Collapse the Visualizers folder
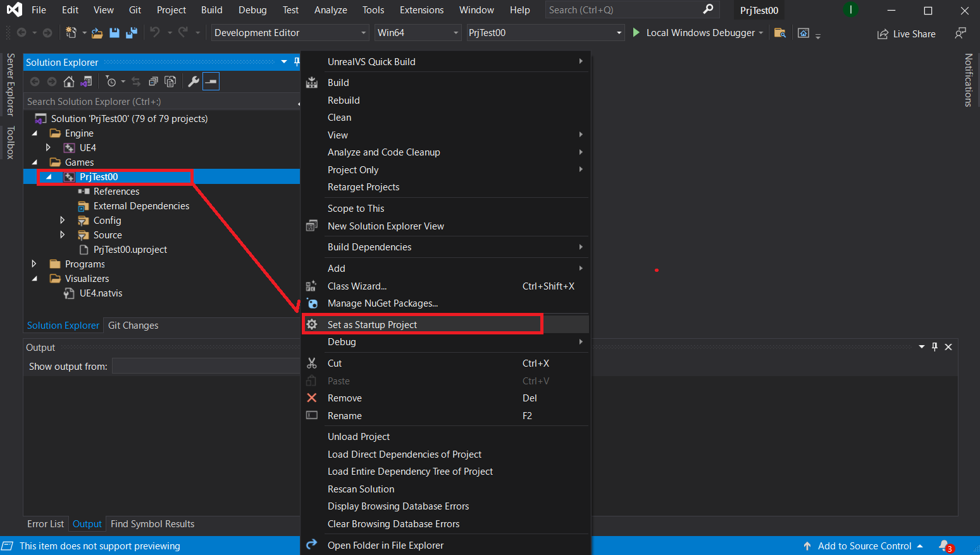This screenshot has width=980, height=555. (x=35, y=279)
